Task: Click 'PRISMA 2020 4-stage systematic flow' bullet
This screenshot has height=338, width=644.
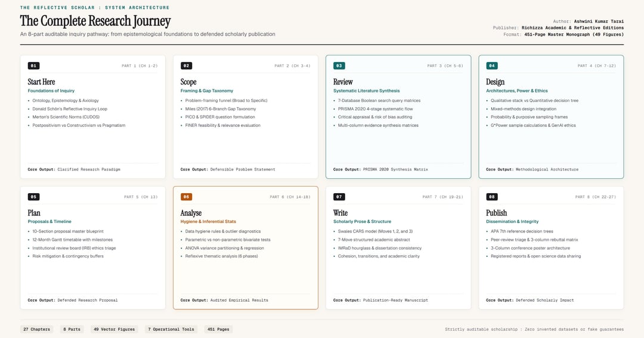Action: point(376,109)
